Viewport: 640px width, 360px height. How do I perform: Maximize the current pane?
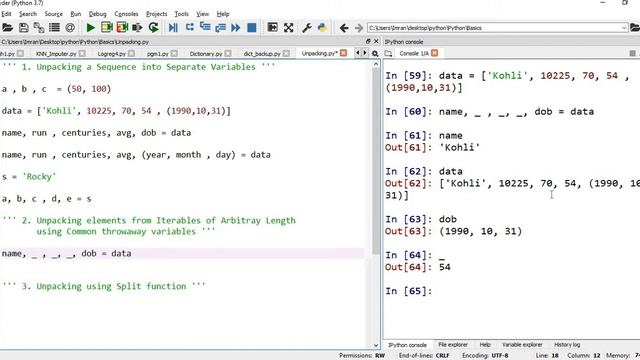coord(272,28)
